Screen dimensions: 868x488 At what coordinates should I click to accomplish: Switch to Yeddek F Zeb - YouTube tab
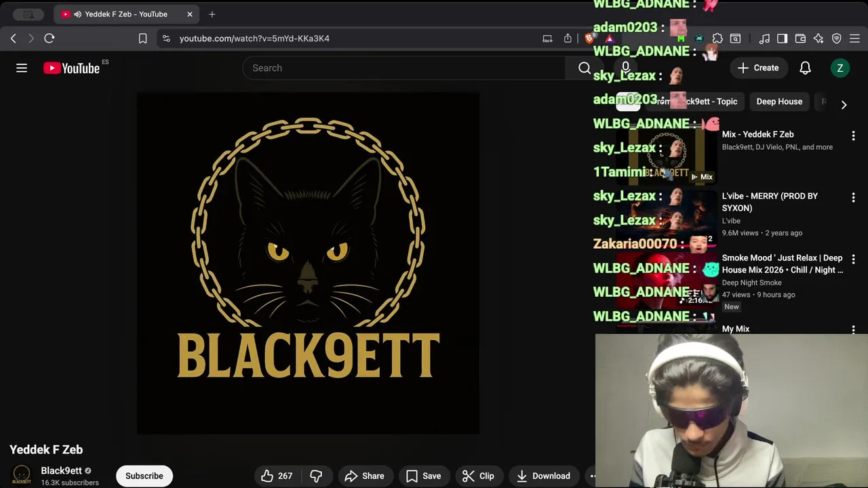(126, 14)
